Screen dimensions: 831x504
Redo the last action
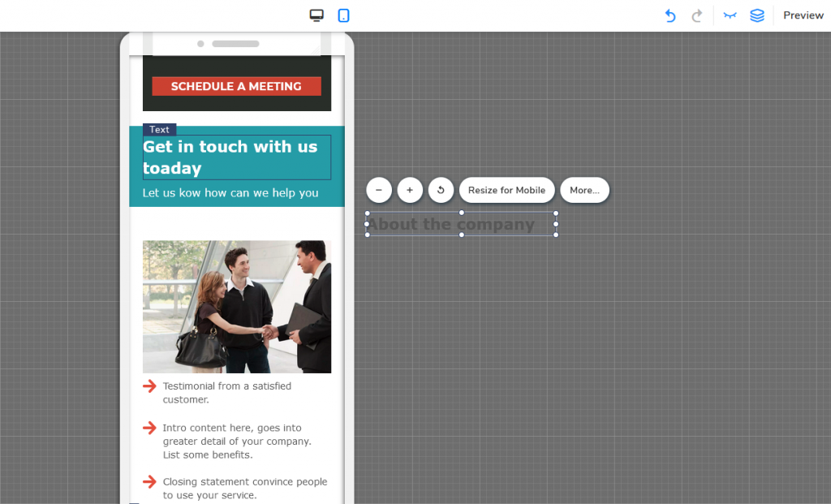click(x=697, y=16)
